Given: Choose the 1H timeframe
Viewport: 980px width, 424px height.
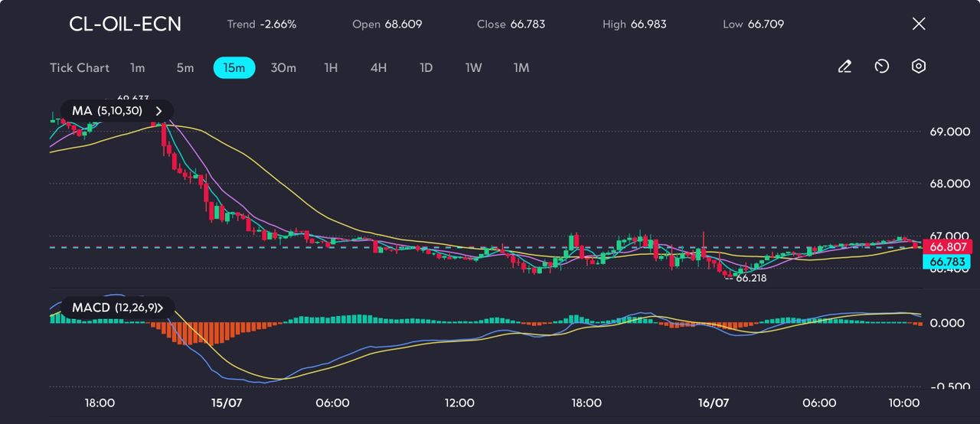Looking at the screenshot, I should tap(331, 68).
